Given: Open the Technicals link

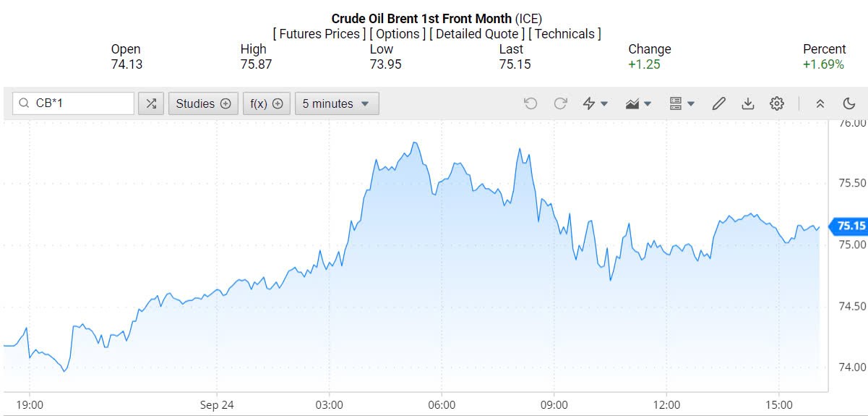Looking at the screenshot, I should [x=564, y=34].
